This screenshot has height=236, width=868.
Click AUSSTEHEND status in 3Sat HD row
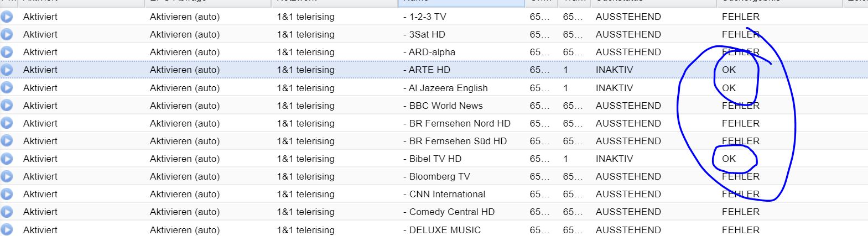(628, 34)
